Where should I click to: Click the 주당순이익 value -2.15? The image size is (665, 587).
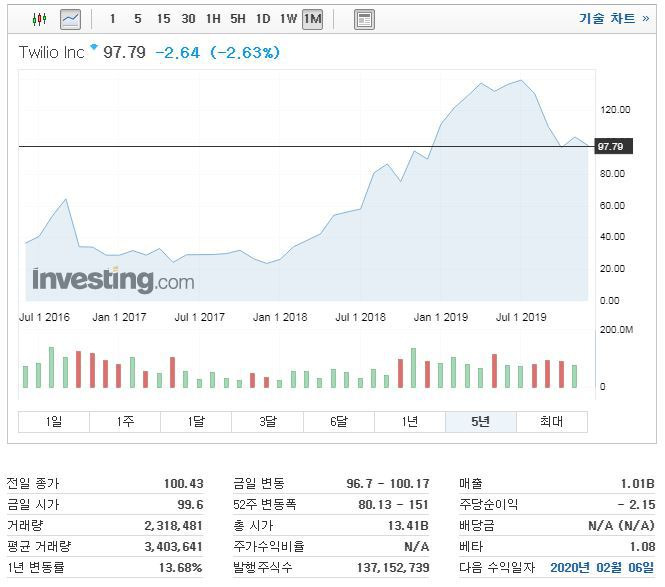pos(636,505)
